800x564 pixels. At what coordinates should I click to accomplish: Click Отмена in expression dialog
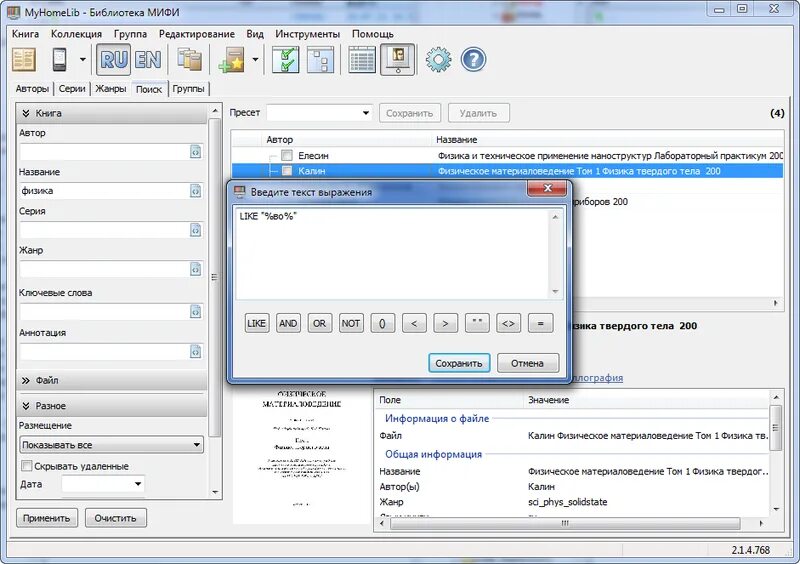528,363
